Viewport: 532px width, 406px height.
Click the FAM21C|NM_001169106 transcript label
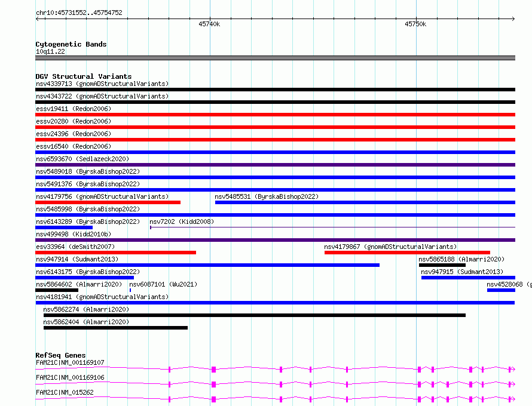[x=70, y=377]
